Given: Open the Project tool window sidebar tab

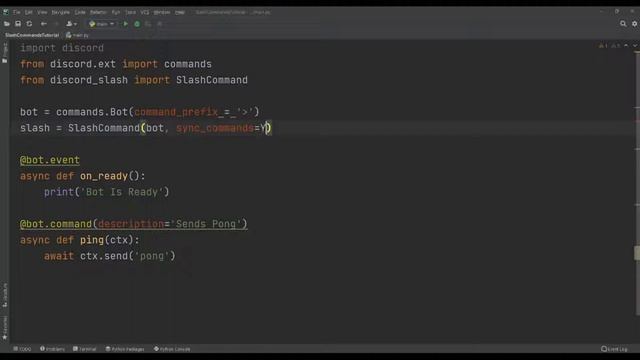Looking at the screenshot, I should tap(5, 52).
